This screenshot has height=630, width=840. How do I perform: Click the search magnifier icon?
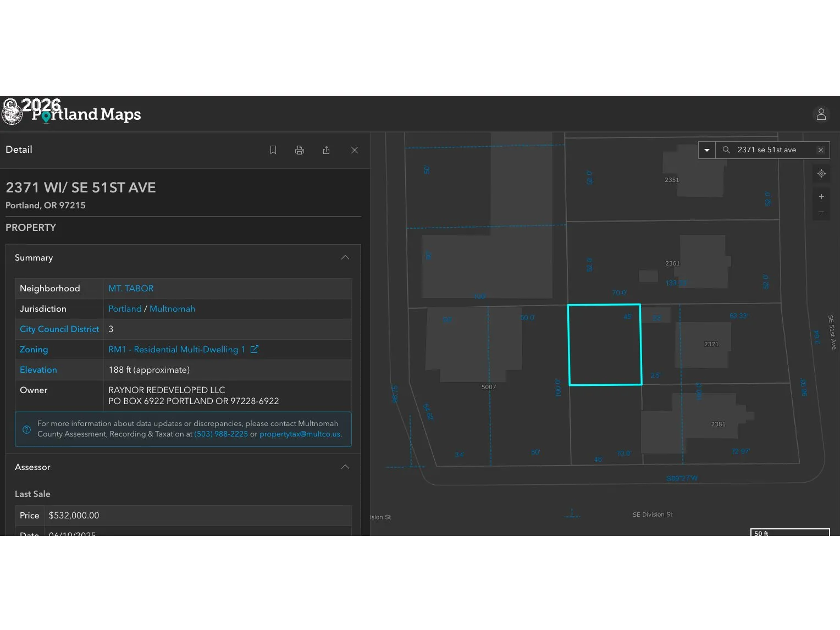pyautogui.click(x=726, y=150)
